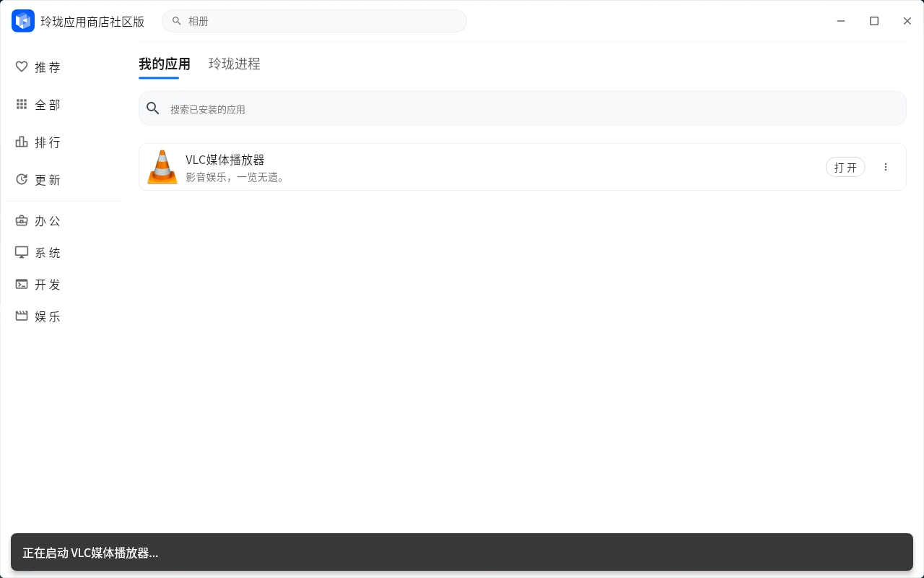The image size is (924, 578).
Task: Click the bar chart icon for 排行
Action: [x=22, y=142]
